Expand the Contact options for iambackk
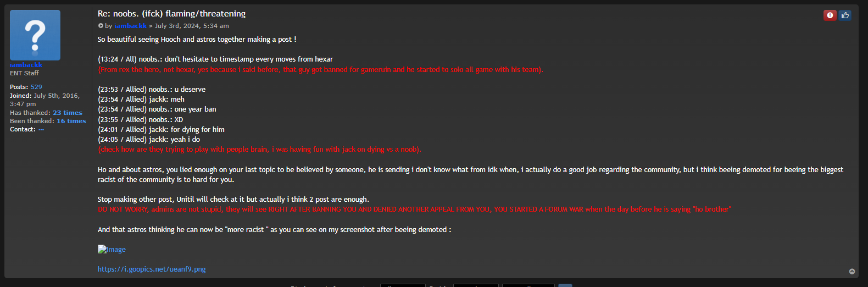Screen dimensions: 868x287 click(x=41, y=130)
